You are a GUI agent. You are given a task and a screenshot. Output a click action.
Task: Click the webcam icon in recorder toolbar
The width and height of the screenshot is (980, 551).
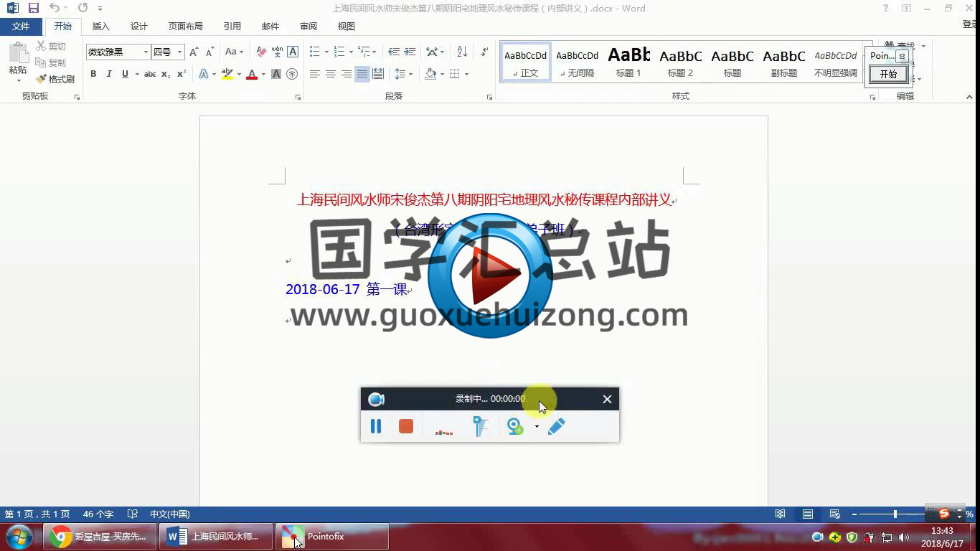(x=515, y=426)
